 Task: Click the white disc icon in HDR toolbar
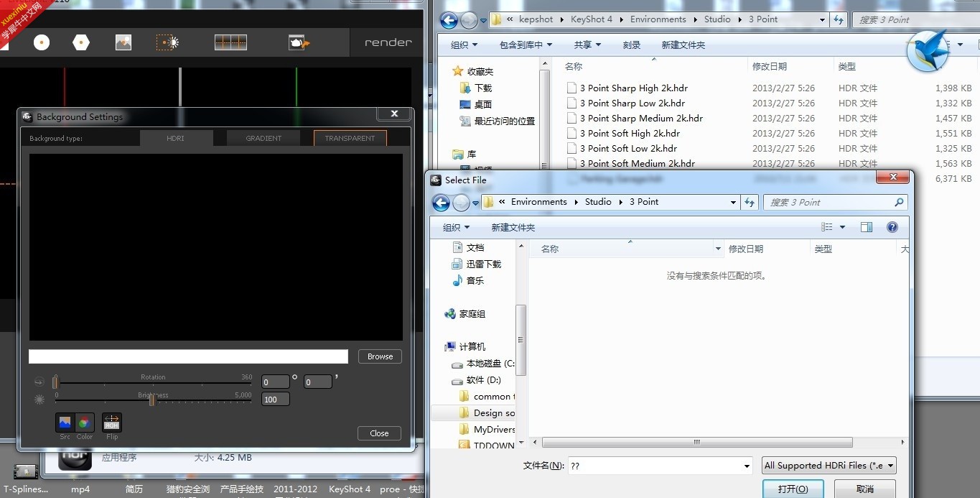coord(42,42)
